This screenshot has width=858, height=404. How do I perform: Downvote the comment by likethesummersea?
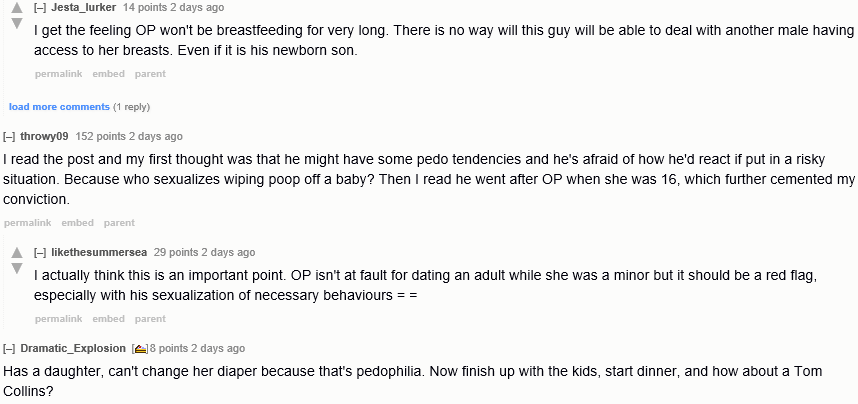[16, 269]
